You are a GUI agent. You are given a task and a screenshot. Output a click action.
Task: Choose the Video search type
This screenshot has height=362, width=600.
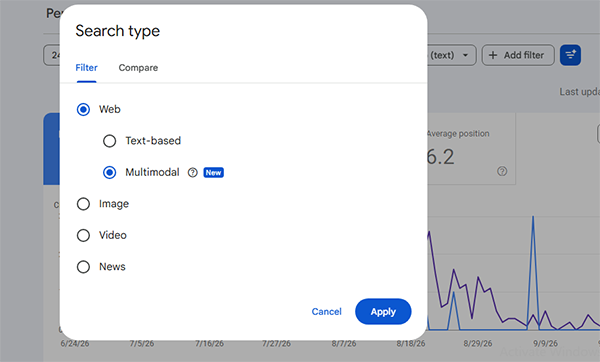[x=83, y=235]
